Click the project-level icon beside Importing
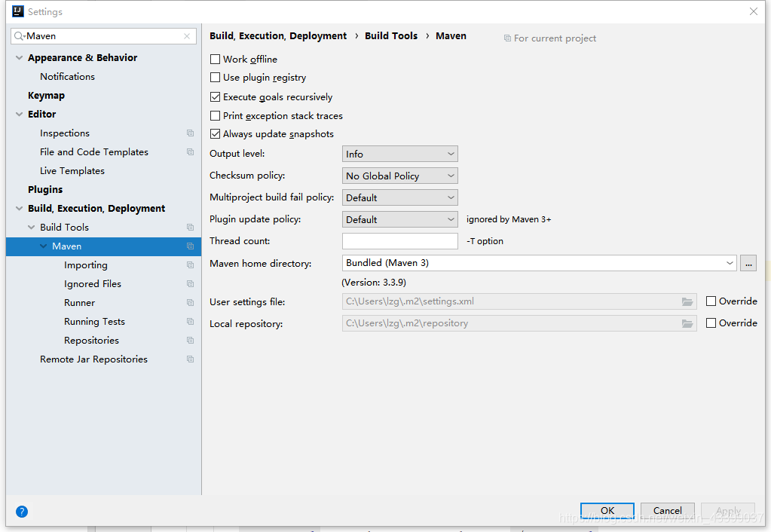This screenshot has height=532, width=771. [190, 265]
